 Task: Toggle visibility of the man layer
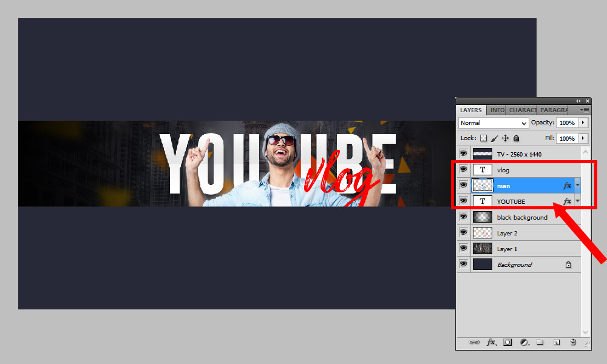tap(463, 185)
